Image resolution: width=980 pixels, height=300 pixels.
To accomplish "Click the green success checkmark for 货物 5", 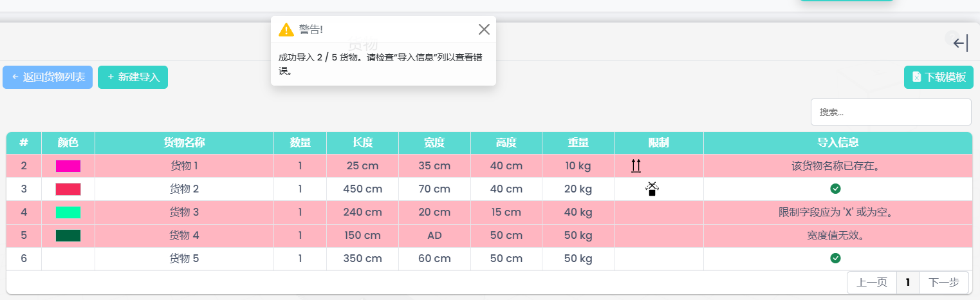I will coord(835,258).
